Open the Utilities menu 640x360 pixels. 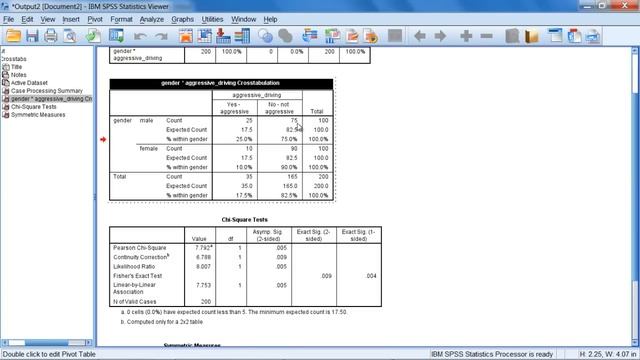pos(212,19)
